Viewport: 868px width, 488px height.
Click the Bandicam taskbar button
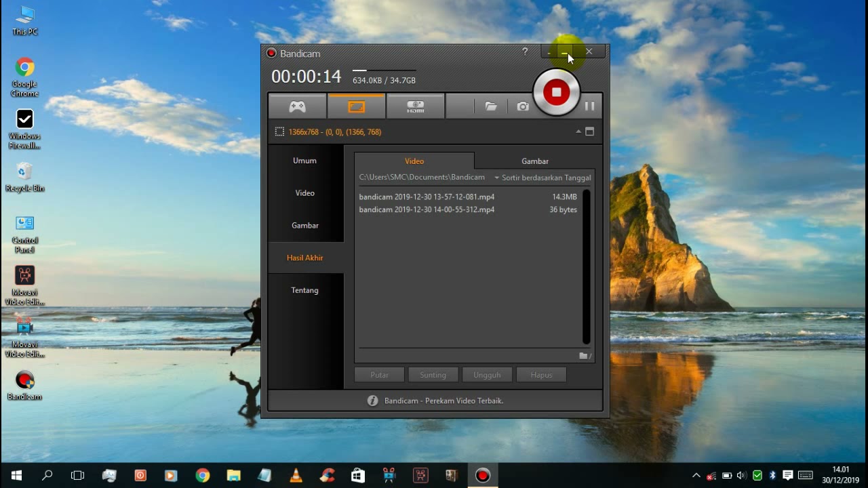point(482,476)
